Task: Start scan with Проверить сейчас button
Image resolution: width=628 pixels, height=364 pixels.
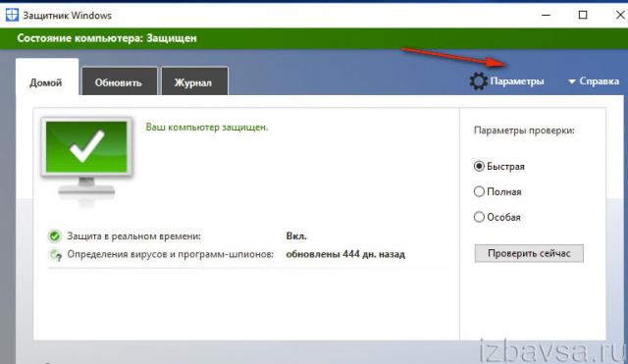Action: pyautogui.click(x=529, y=253)
